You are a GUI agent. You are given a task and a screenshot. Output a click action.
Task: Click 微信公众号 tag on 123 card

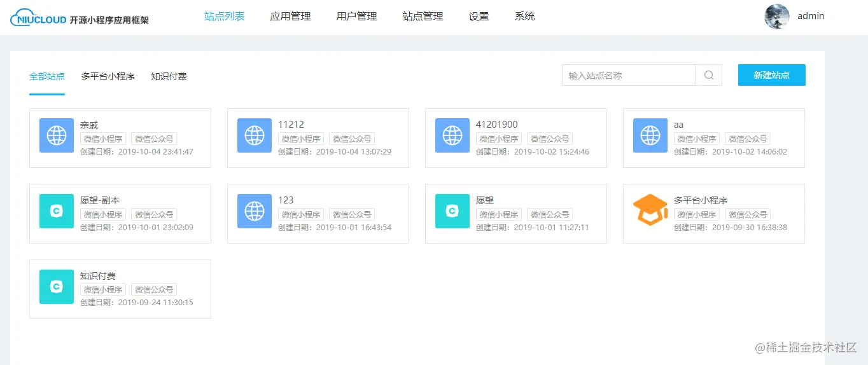click(352, 214)
